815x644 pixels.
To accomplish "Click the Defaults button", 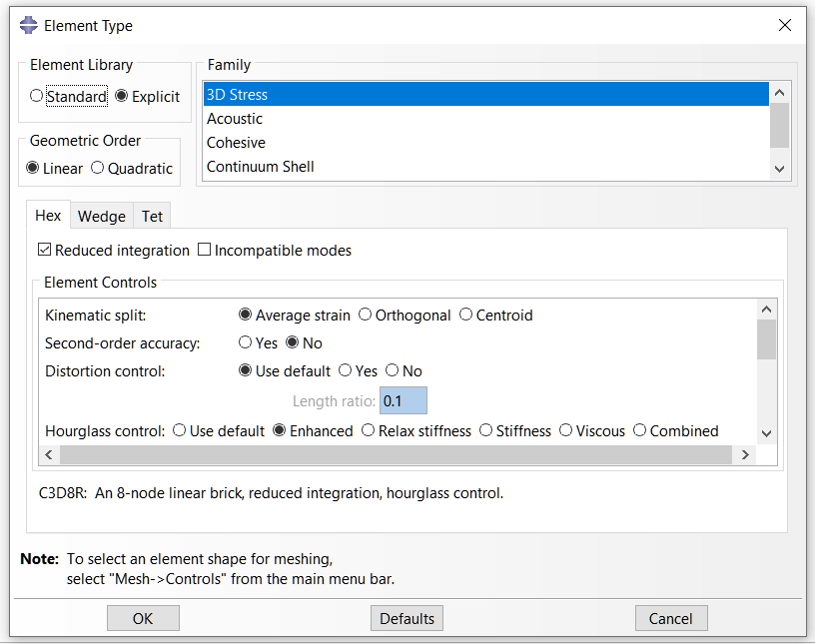I will pyautogui.click(x=407, y=619).
